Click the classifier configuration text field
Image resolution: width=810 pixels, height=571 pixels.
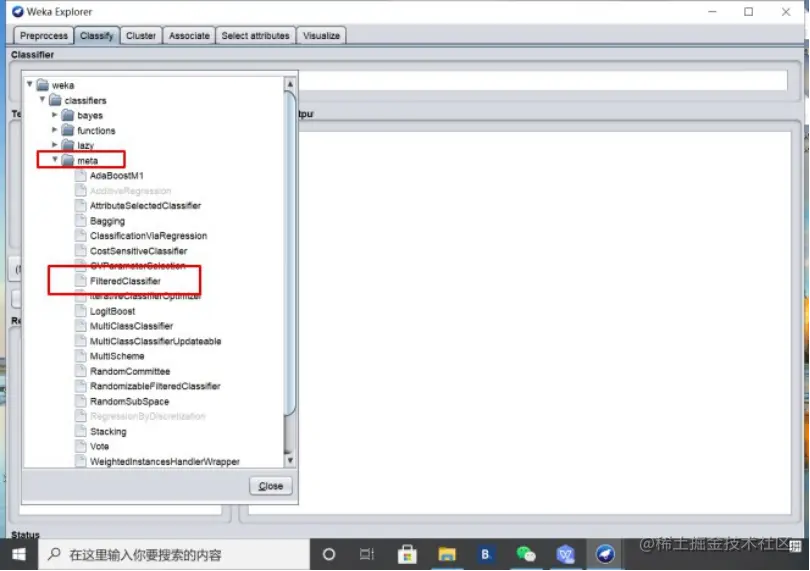(543, 81)
